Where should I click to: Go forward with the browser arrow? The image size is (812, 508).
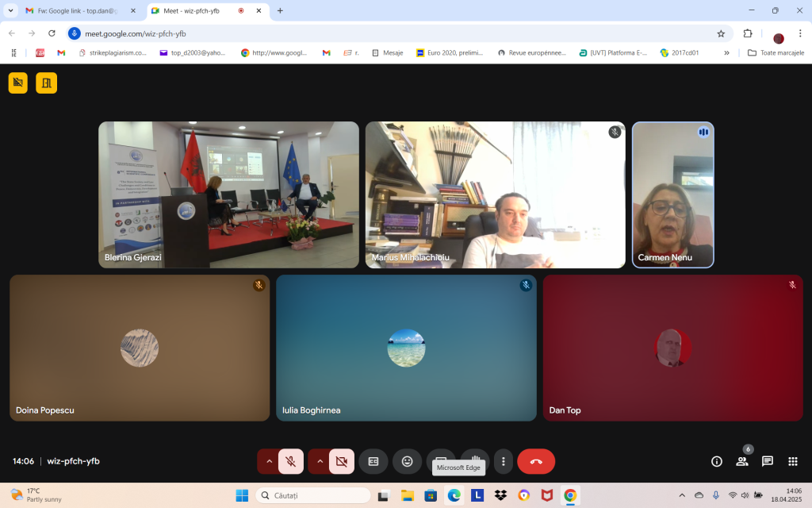pyautogui.click(x=32, y=33)
